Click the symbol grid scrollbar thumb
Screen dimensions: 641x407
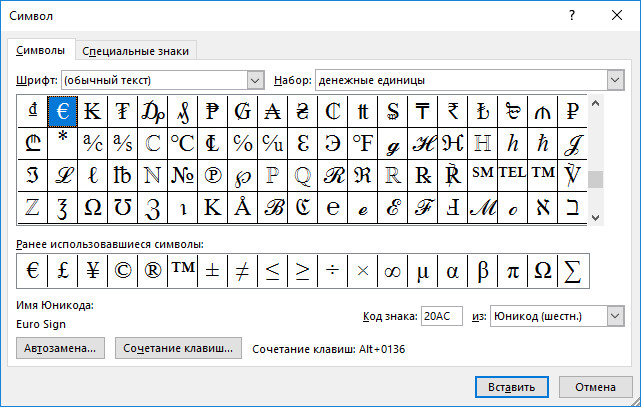[596, 179]
